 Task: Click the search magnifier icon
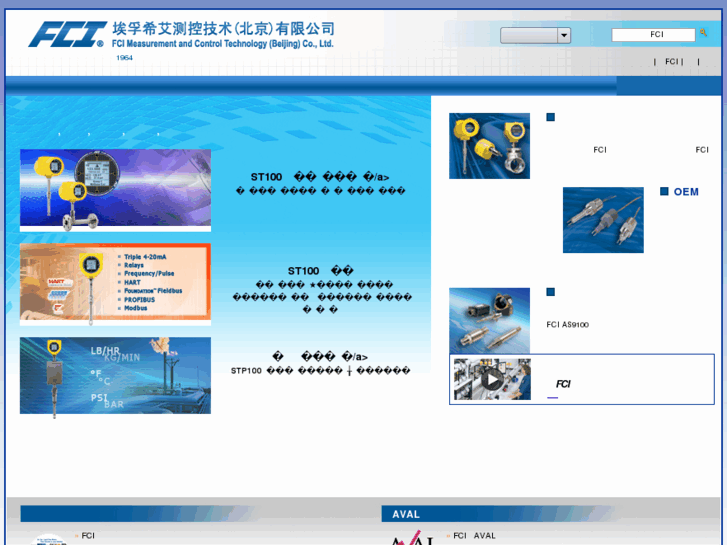(x=703, y=32)
